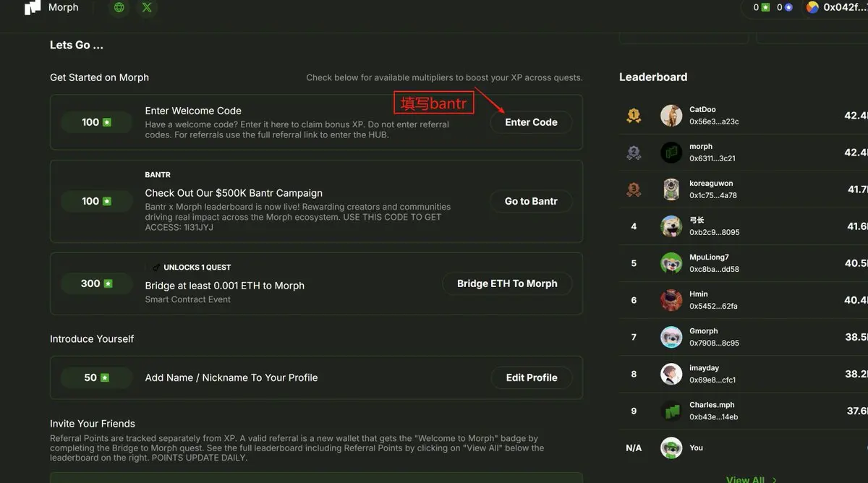Open imayday's avatar in leaderboard
This screenshot has height=483, width=868.
671,374
